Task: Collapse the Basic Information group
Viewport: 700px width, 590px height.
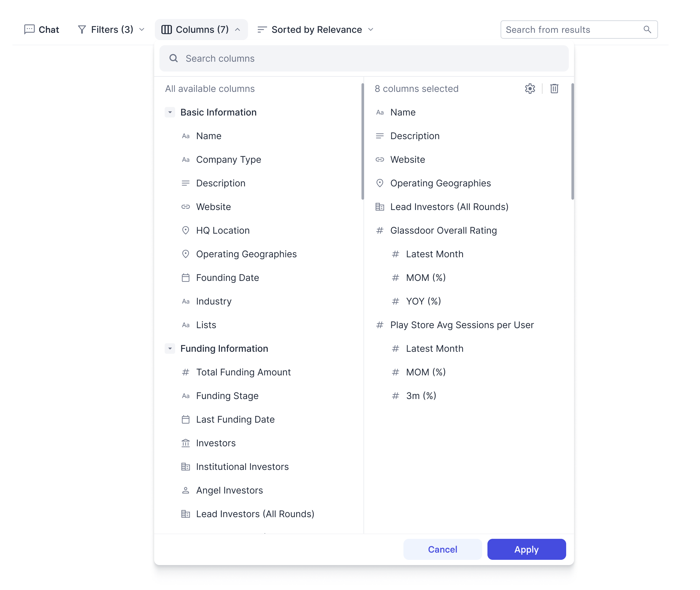Action: pyautogui.click(x=170, y=112)
